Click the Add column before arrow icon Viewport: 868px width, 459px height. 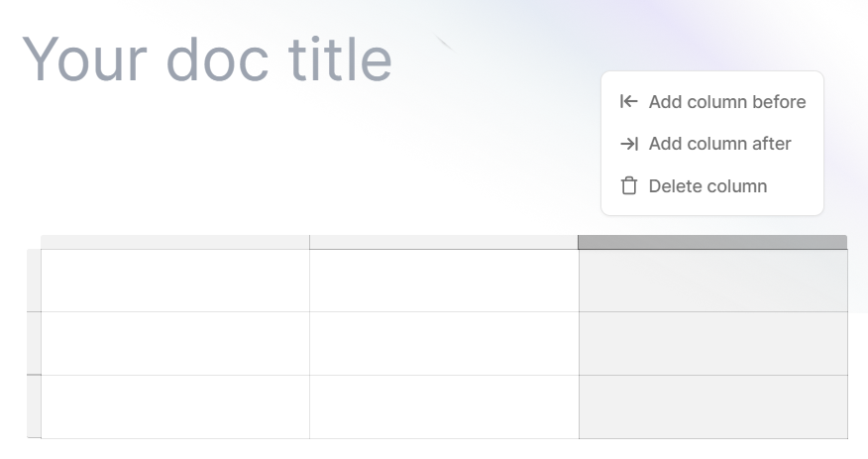point(628,102)
